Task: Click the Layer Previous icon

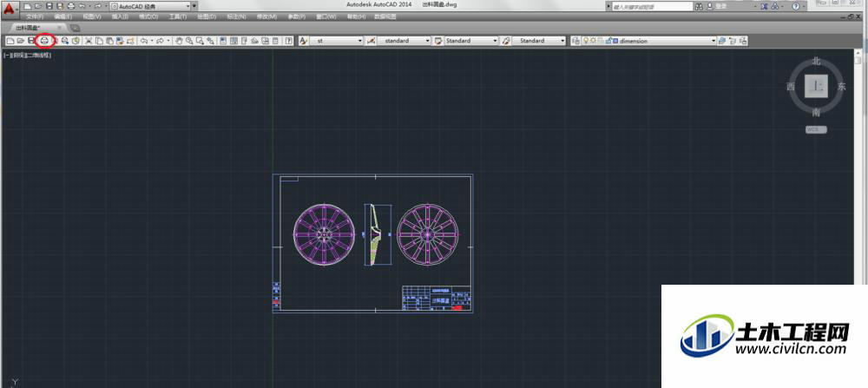Action: pyautogui.click(x=733, y=41)
